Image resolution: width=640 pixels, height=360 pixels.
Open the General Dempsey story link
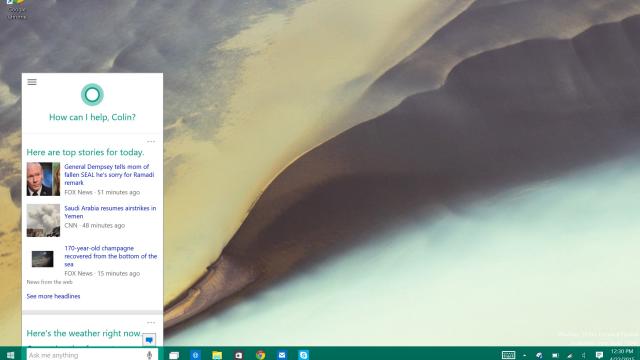coord(109,175)
